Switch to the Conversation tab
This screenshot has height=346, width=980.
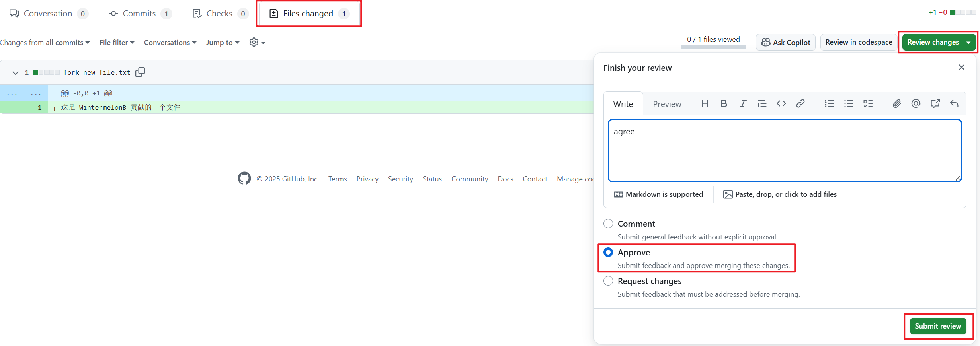click(x=48, y=14)
